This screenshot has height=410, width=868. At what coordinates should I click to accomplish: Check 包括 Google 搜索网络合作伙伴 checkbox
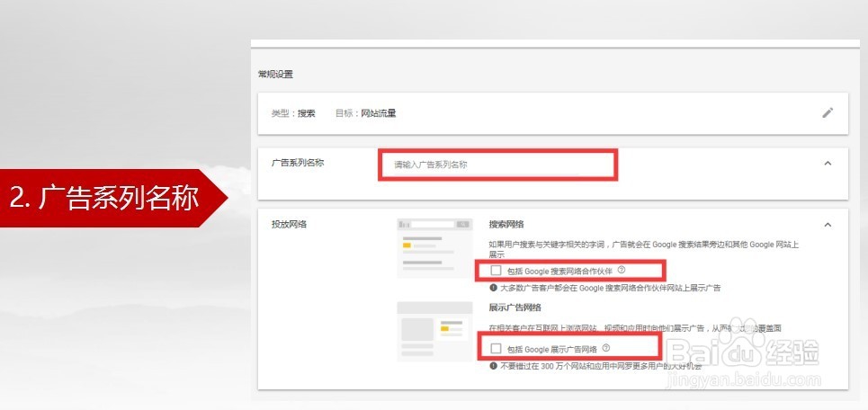496,270
